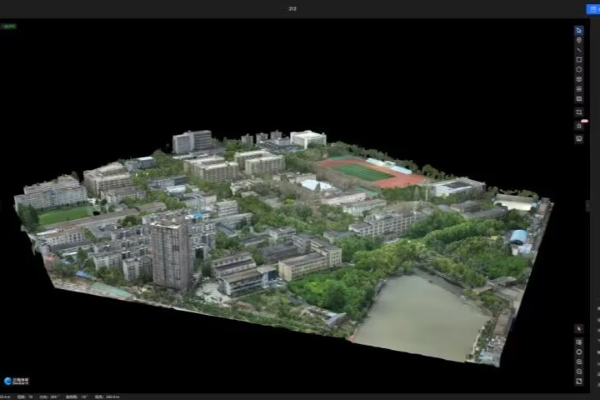This screenshot has width=600, height=400.
Task: Toggle fullscreen with the bottom-right corner icon
Action: (579, 381)
